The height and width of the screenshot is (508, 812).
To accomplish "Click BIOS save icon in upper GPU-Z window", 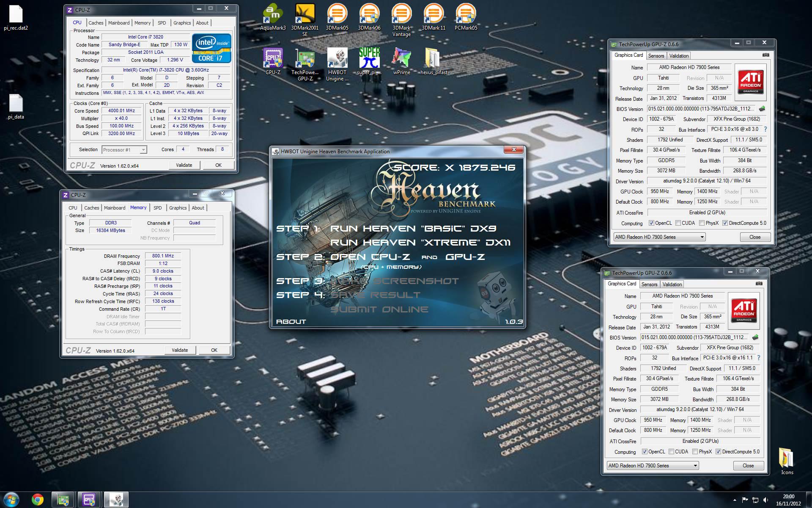I will pyautogui.click(x=762, y=109).
